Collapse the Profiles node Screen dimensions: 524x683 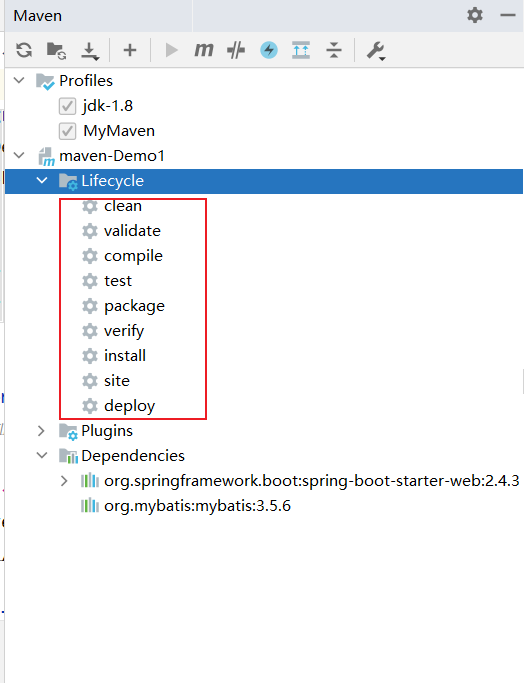tap(19, 81)
